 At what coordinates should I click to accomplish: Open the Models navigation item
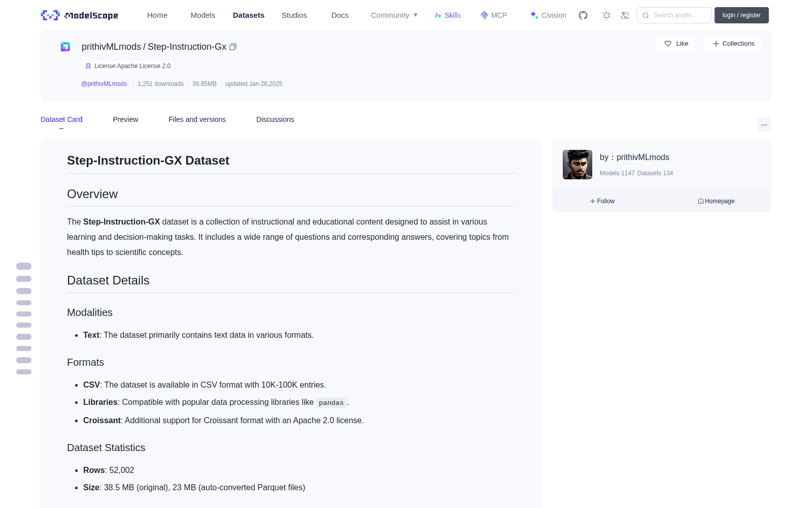tap(203, 15)
